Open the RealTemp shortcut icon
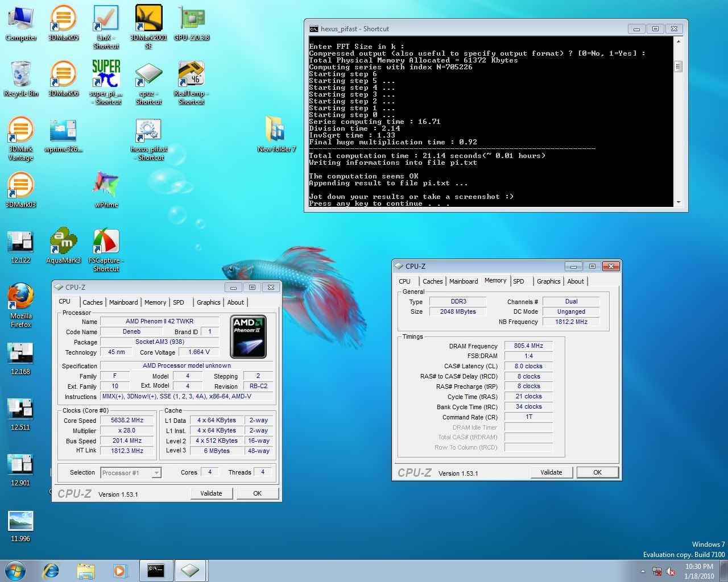The width and height of the screenshot is (728, 582). click(x=192, y=82)
